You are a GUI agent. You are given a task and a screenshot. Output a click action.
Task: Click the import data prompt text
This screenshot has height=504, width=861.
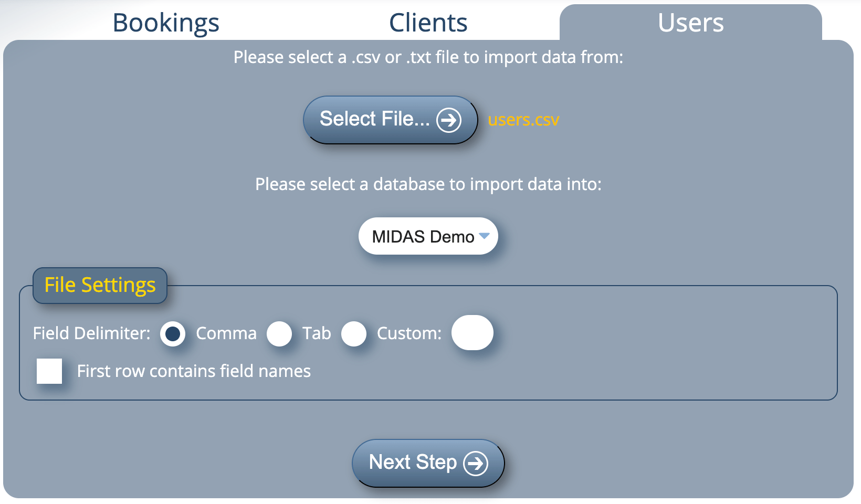tap(428, 57)
